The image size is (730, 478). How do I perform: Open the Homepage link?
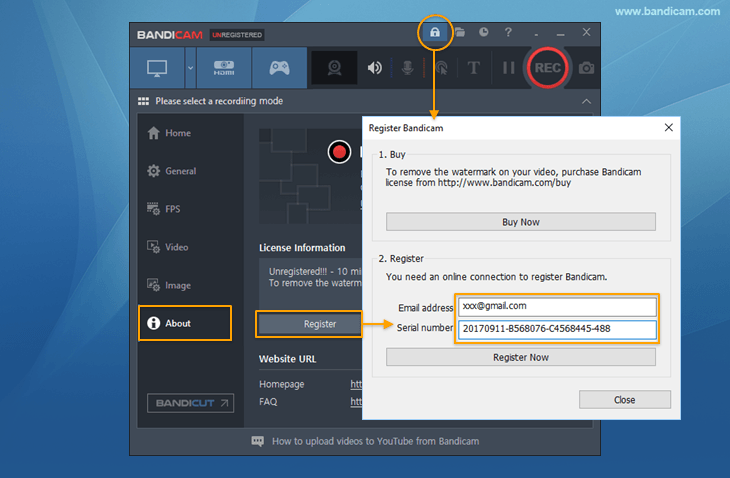[356, 384]
